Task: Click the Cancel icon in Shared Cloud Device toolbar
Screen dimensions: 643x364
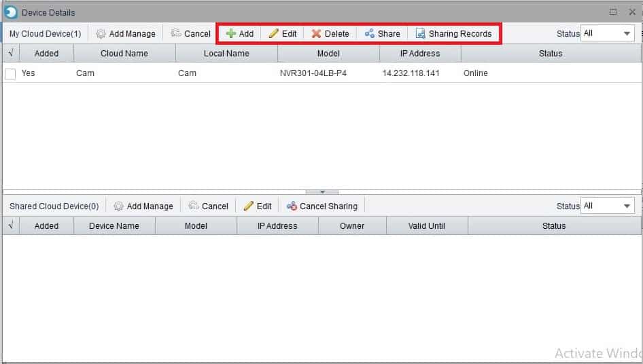Action: [x=194, y=205]
